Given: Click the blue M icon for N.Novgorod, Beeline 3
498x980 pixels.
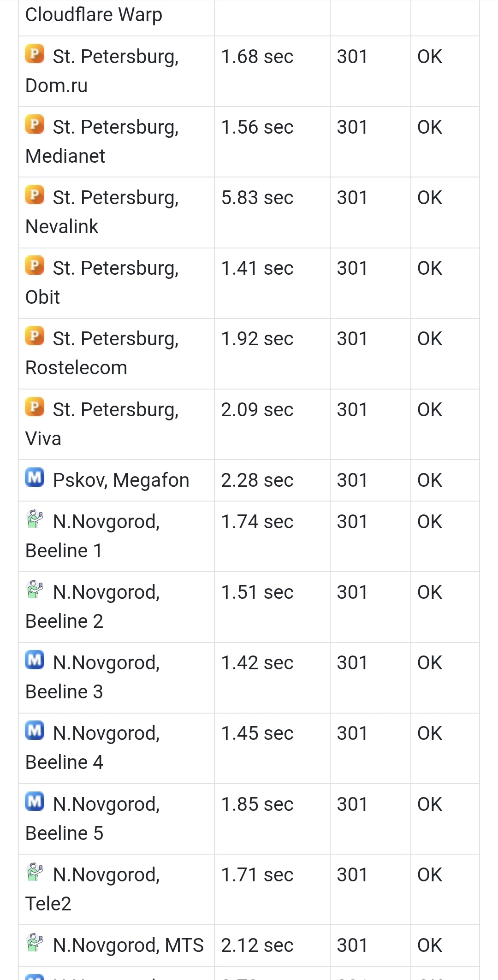Looking at the screenshot, I should pyautogui.click(x=35, y=660).
